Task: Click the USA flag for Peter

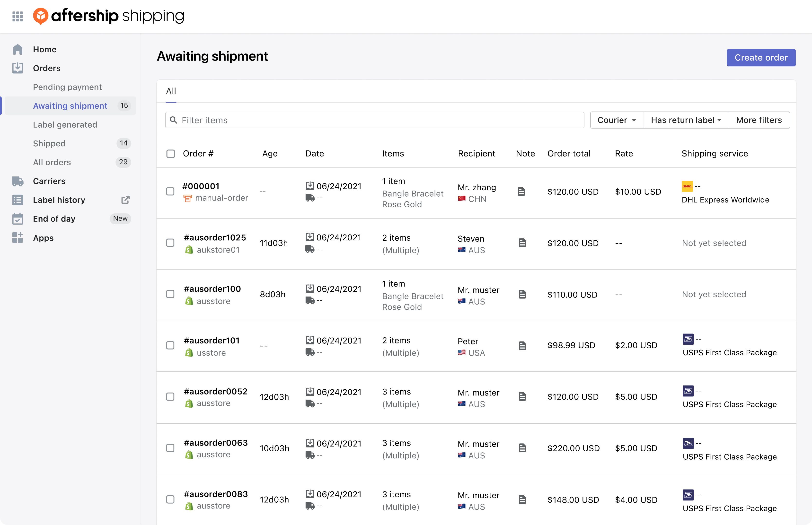Action: 462,352
